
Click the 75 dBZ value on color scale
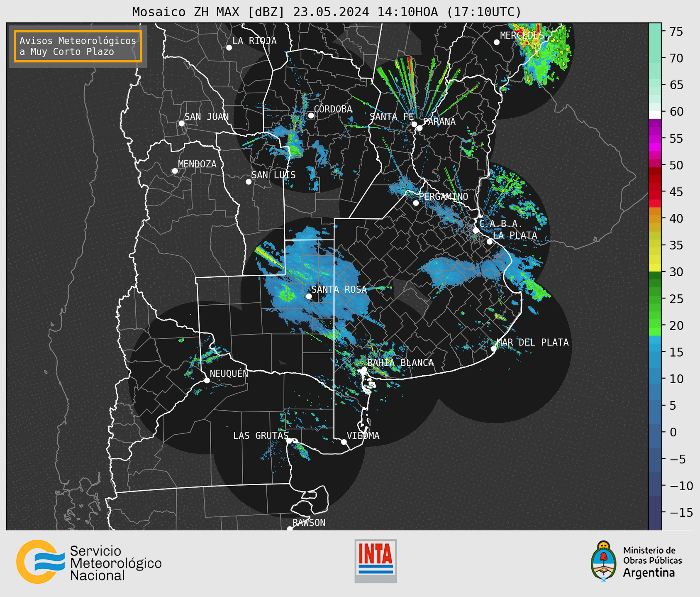tap(676, 31)
